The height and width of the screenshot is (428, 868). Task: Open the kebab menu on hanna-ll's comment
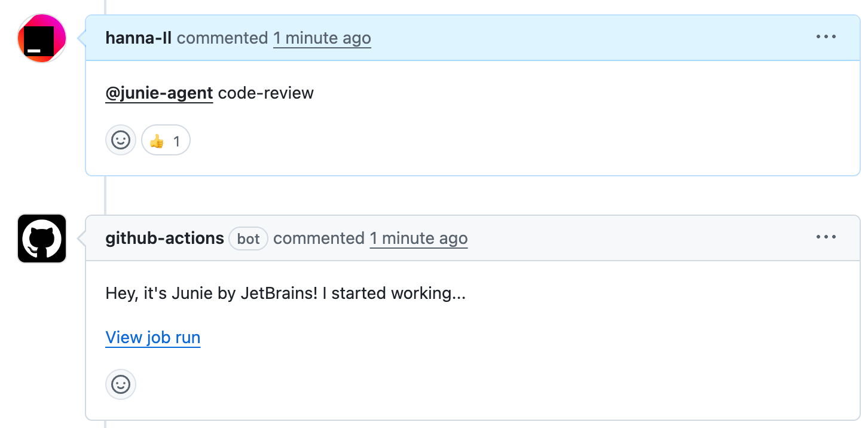click(x=826, y=36)
